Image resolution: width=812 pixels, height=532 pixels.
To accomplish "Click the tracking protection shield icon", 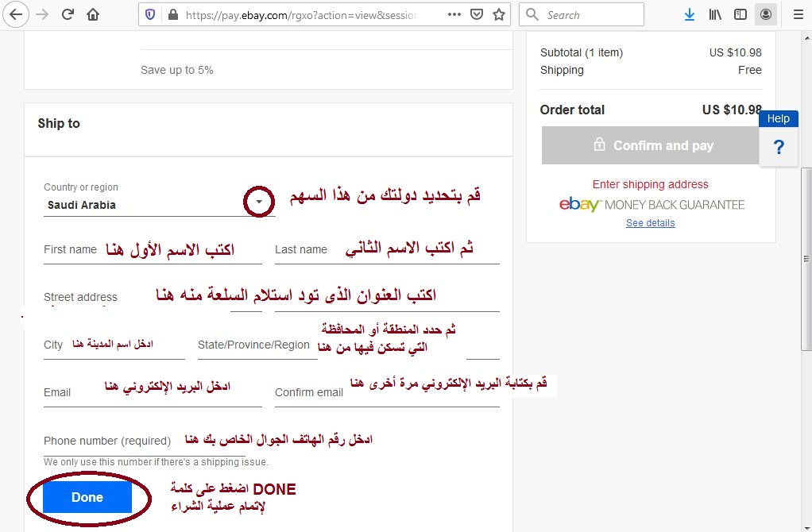I will (148, 13).
